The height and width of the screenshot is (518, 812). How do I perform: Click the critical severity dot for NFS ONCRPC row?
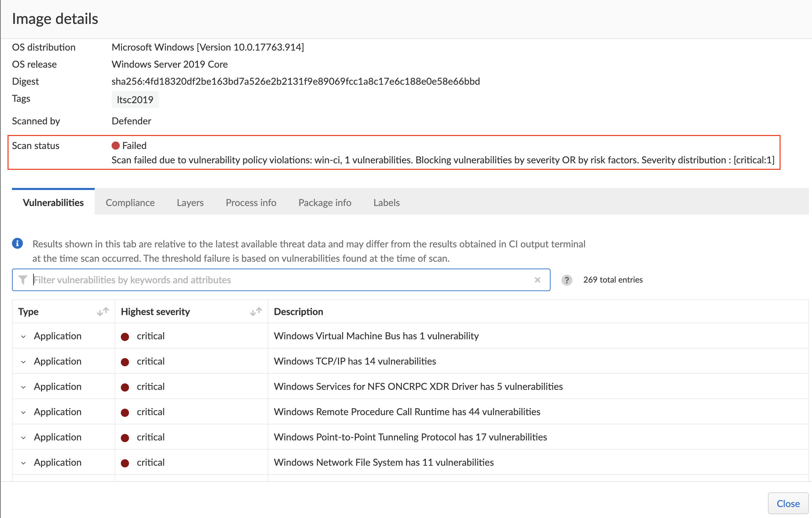pos(125,387)
